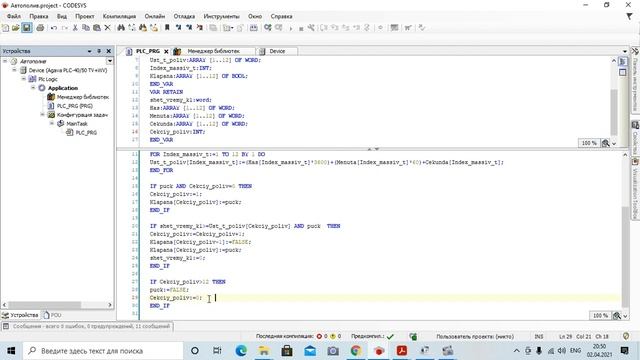The width and height of the screenshot is (640, 360).
Task: Open the Онлайн menu
Action: pos(155,16)
